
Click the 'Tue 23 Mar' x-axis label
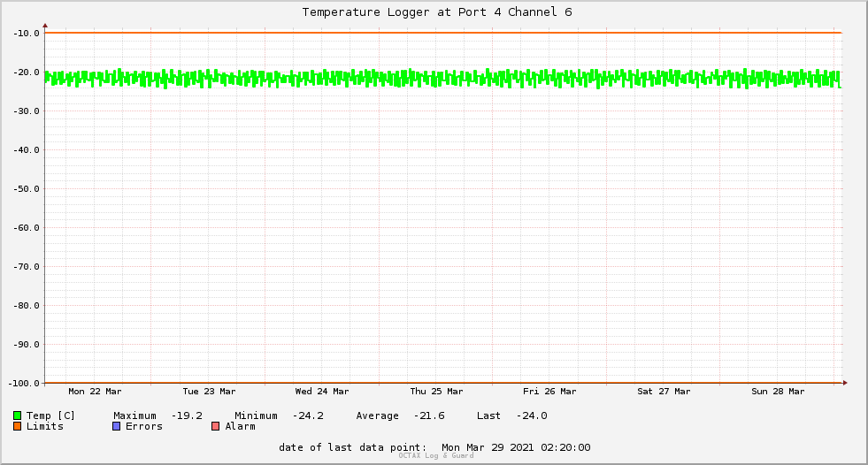click(209, 392)
